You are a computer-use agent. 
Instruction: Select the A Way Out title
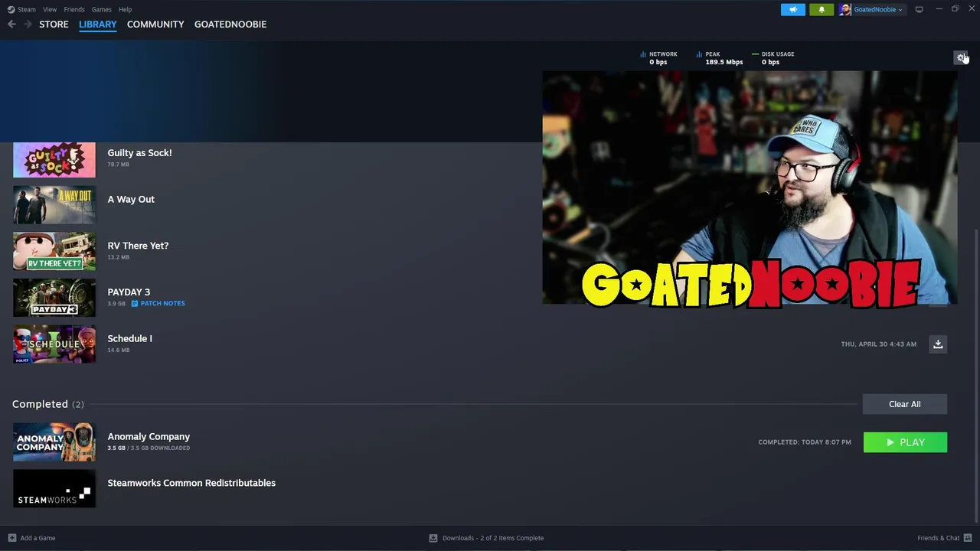tap(131, 199)
